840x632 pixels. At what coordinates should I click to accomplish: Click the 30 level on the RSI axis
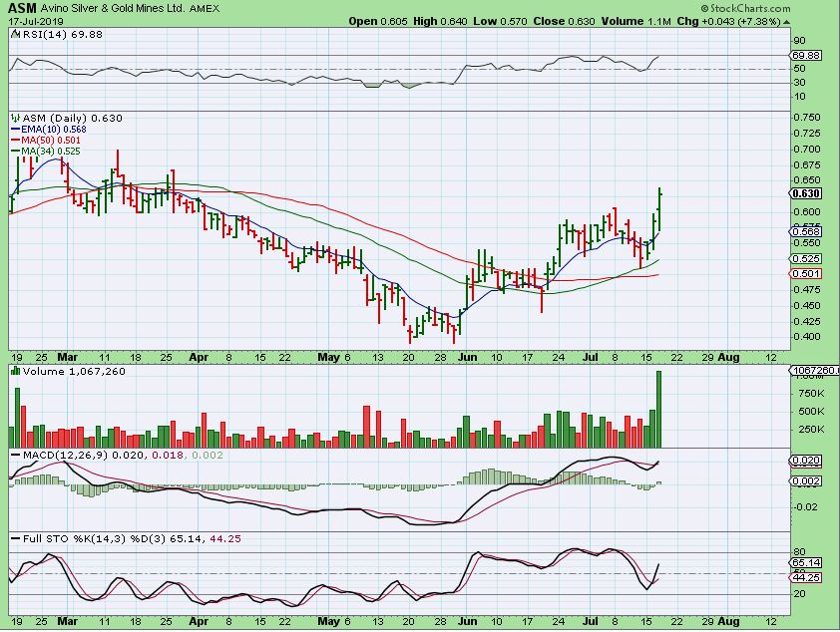(799, 83)
